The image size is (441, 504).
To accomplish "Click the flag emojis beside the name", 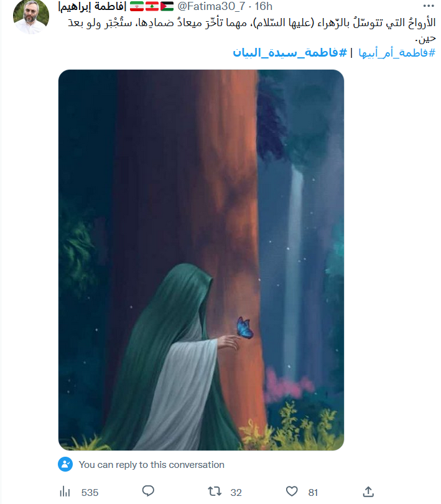I will pyautogui.click(x=152, y=6).
